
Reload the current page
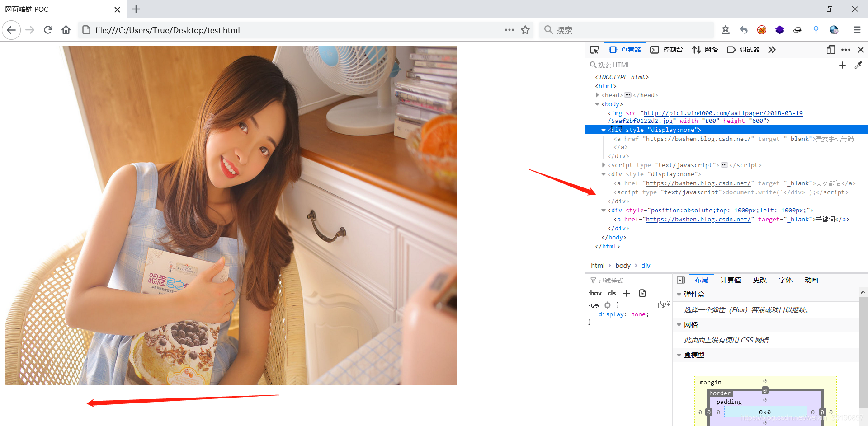[48, 30]
